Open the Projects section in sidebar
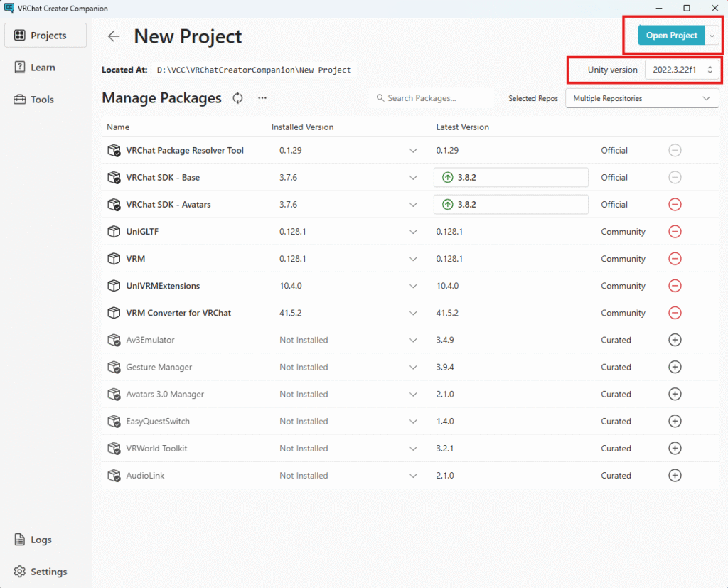The image size is (728, 588). 45,36
